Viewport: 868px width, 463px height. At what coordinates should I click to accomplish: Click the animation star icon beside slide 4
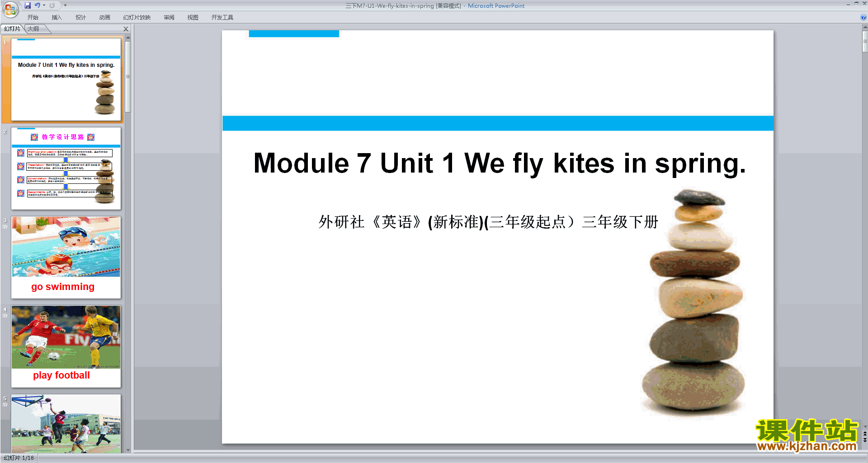[5, 316]
